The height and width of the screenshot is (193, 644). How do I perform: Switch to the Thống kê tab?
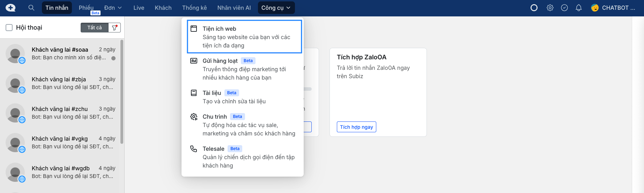click(194, 8)
